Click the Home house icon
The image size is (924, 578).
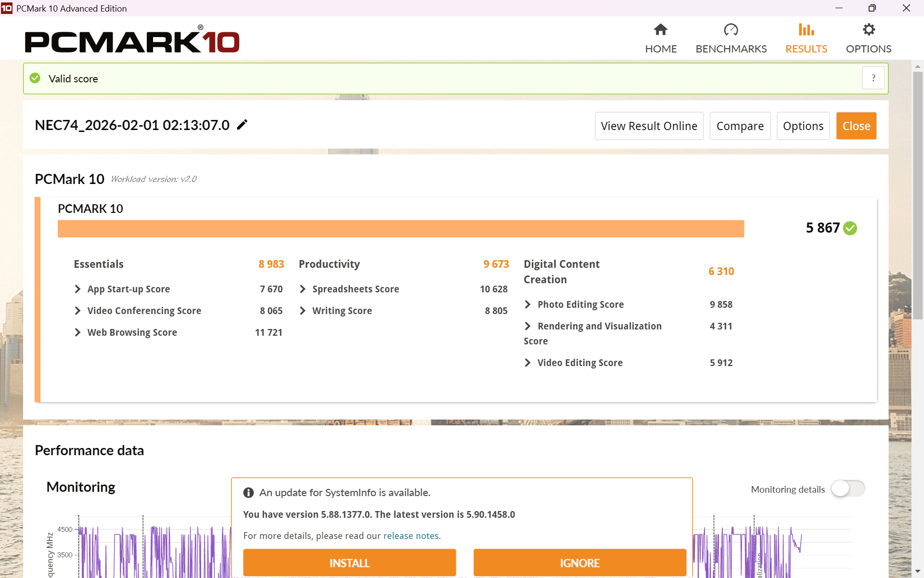click(660, 29)
